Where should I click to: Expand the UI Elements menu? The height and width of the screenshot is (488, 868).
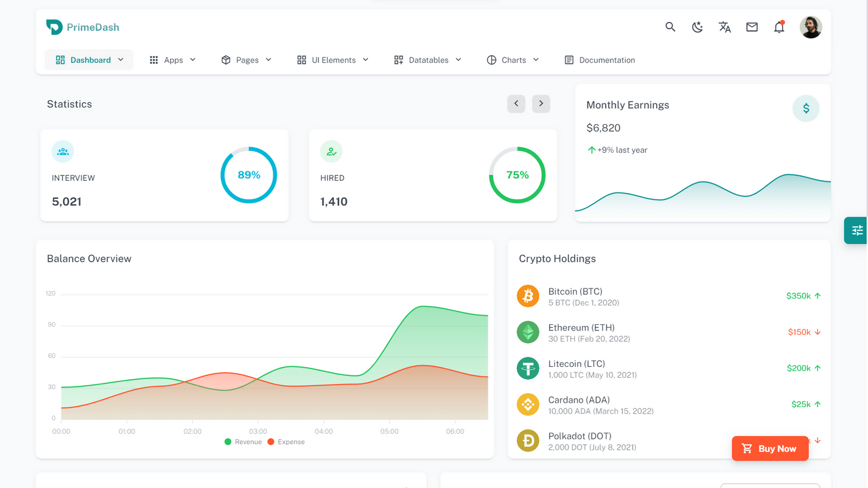(x=332, y=60)
